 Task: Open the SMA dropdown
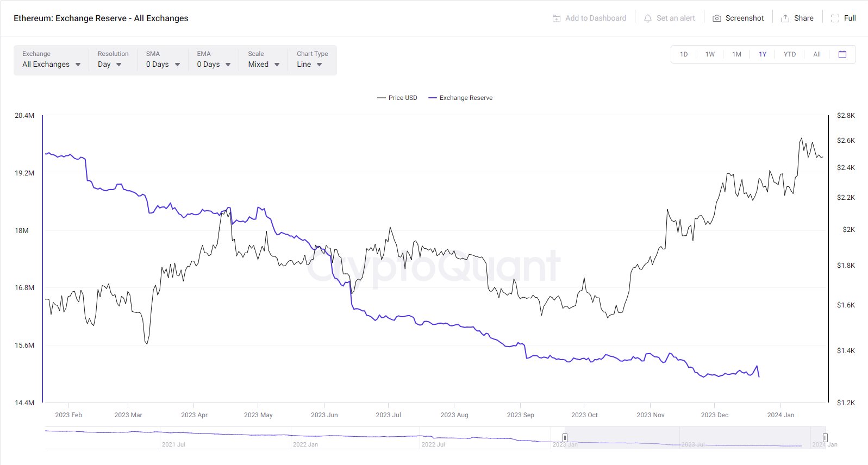(163, 64)
